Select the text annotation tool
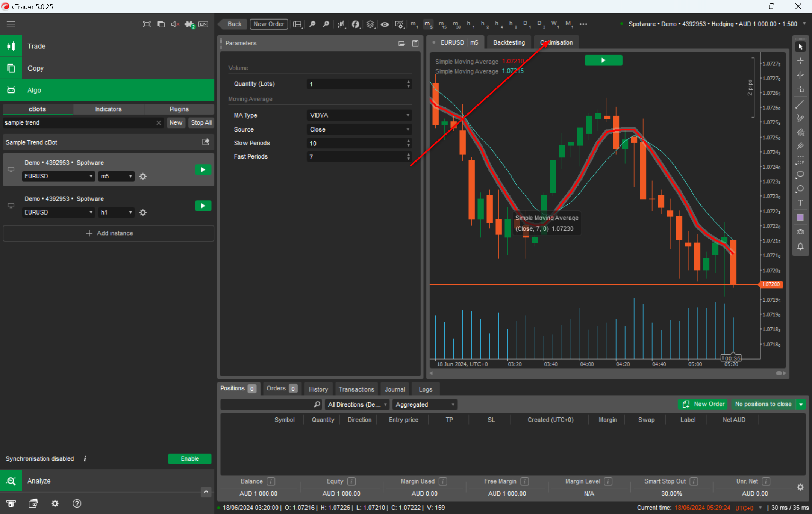 (800, 203)
